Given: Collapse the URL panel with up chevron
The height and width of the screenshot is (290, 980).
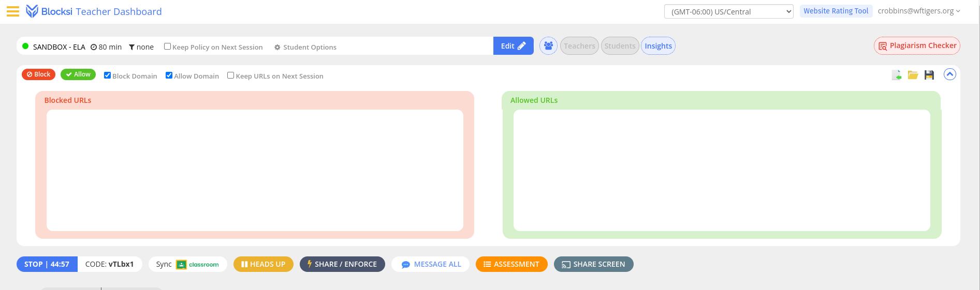Looking at the screenshot, I should click(949, 74).
